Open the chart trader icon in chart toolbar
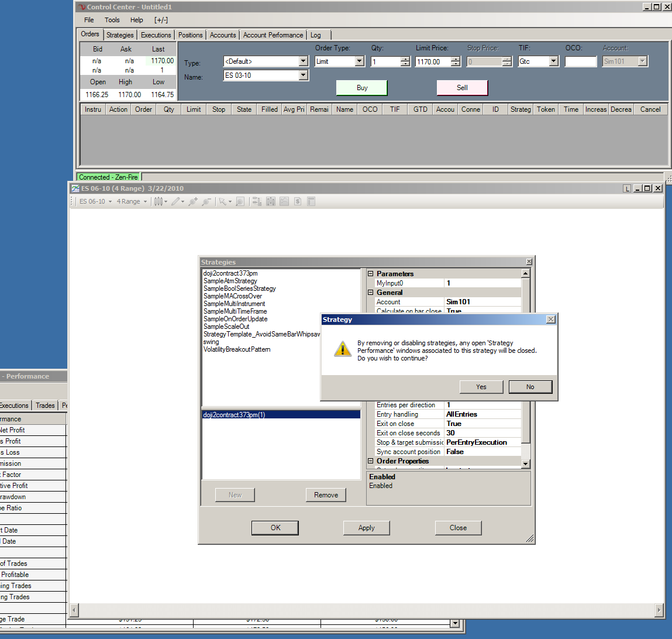672x639 pixels. point(257,201)
